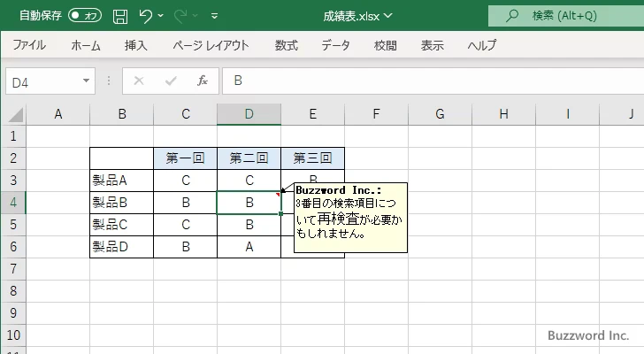Select row 8 header
644x354 pixels.
[x=13, y=291]
